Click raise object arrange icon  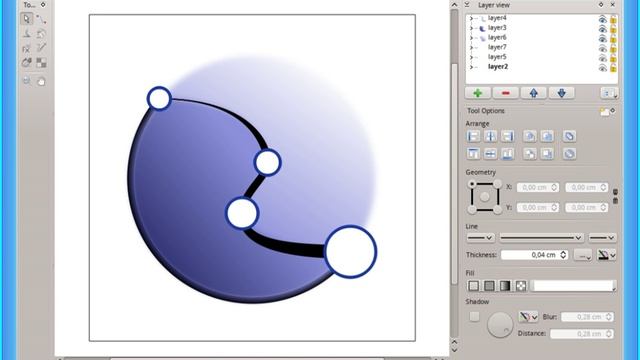[547, 136]
